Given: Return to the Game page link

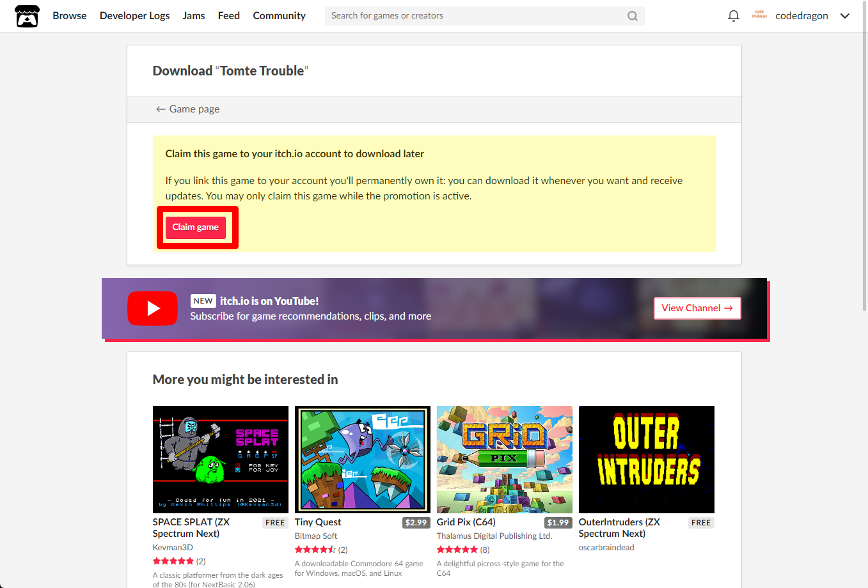Looking at the screenshot, I should [x=188, y=109].
